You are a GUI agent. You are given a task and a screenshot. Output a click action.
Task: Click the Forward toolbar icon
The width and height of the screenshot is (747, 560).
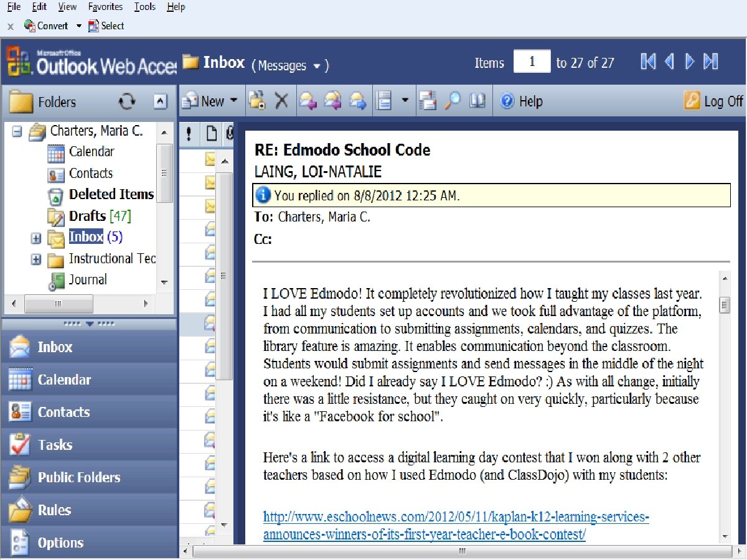click(x=357, y=101)
